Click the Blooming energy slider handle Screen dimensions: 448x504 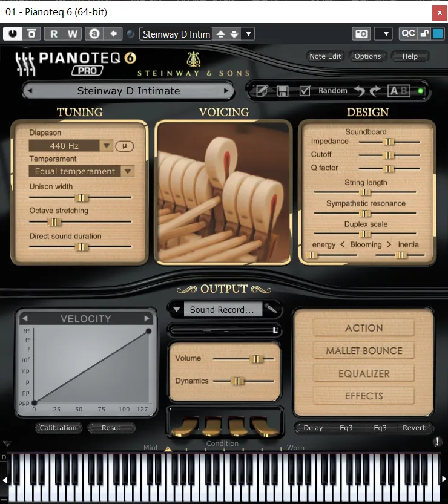(312, 255)
